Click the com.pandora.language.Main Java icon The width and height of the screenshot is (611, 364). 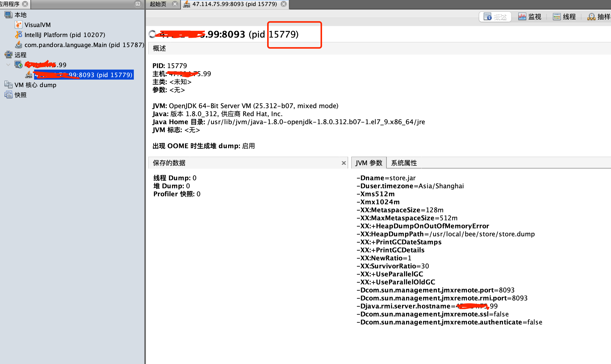tap(18, 45)
